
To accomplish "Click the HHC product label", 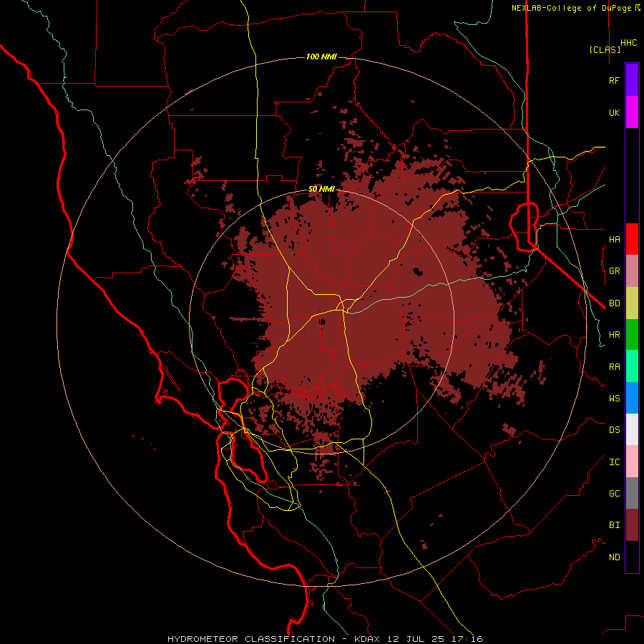I will [x=629, y=43].
